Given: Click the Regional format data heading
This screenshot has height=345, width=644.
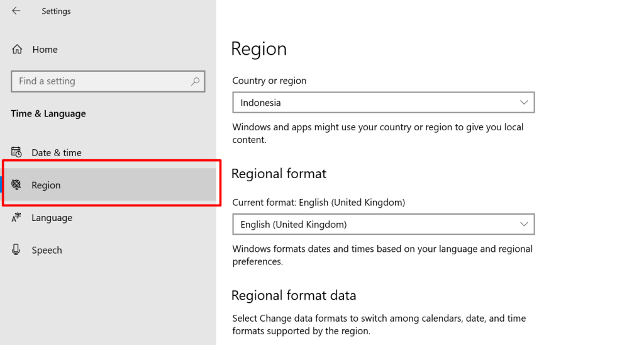Looking at the screenshot, I should 294,295.
